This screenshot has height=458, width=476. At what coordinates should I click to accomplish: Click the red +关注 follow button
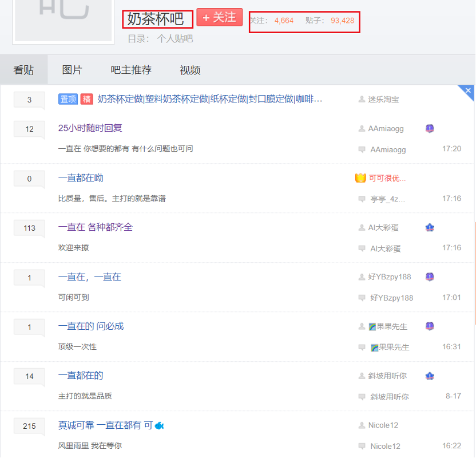219,18
